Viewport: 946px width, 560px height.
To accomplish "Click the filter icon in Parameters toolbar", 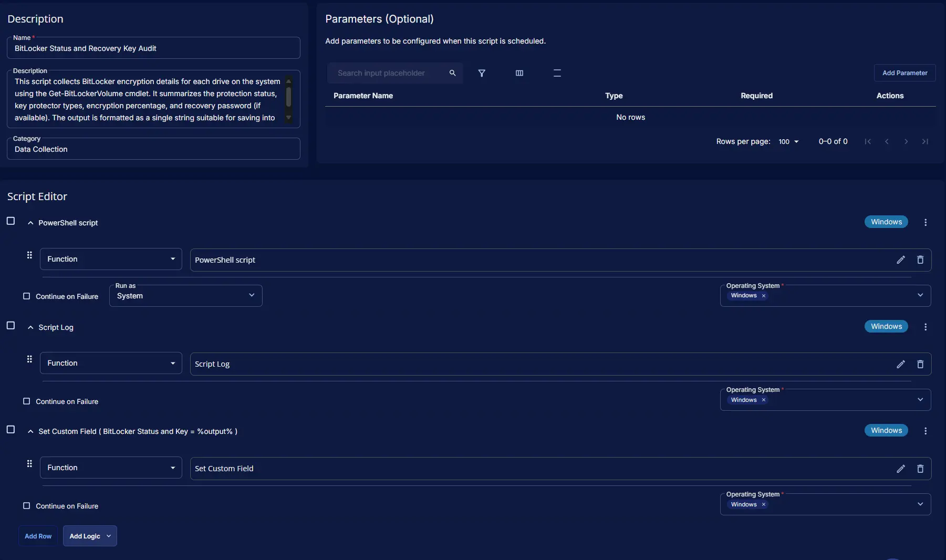I will [x=481, y=73].
